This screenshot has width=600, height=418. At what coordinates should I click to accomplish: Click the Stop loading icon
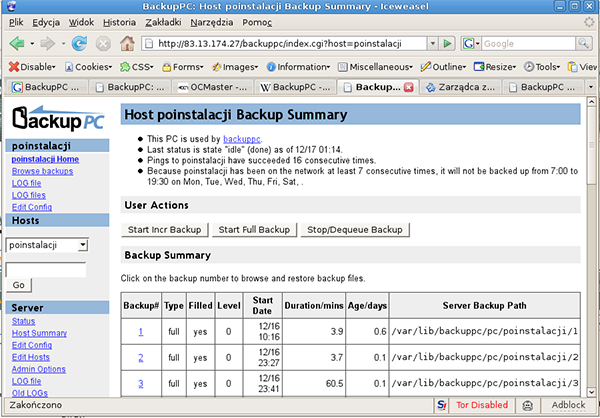103,44
